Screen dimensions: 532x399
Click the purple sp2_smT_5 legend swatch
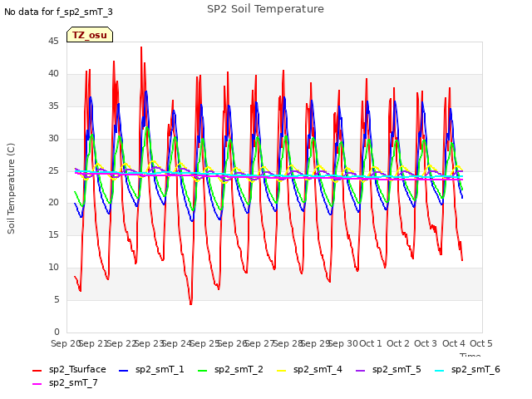360,371
